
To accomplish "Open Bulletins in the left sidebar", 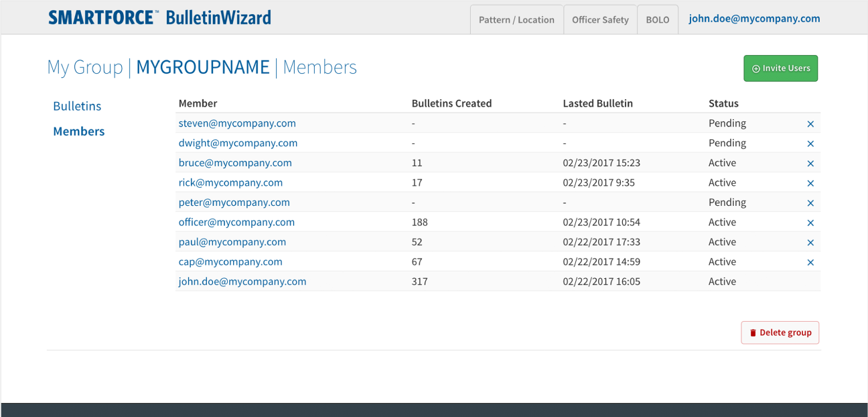I will tap(77, 106).
